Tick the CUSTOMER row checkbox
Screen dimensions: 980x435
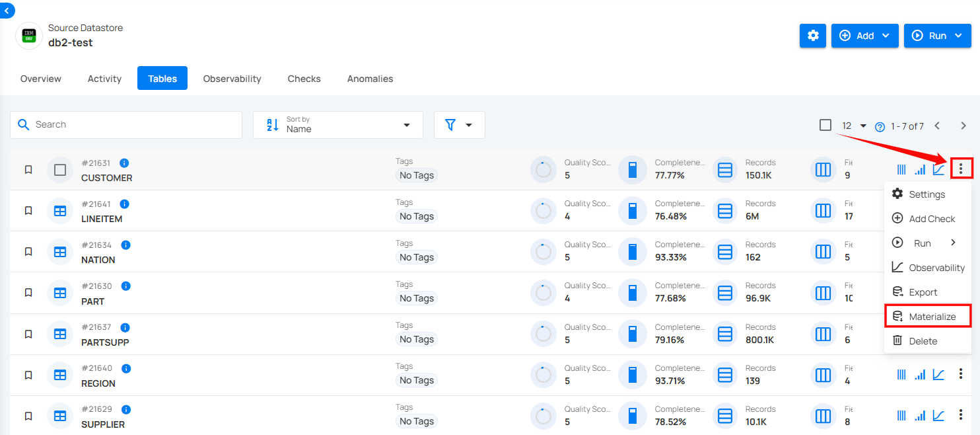[x=60, y=170]
